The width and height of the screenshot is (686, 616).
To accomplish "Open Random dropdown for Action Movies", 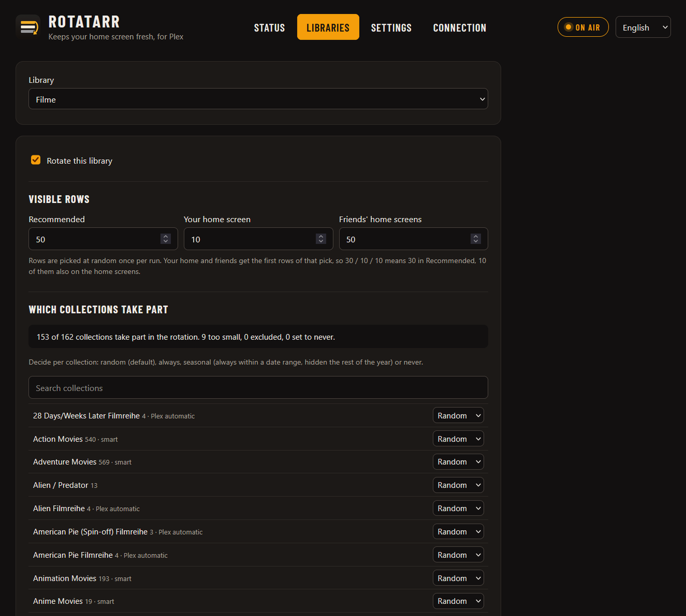I will (458, 439).
